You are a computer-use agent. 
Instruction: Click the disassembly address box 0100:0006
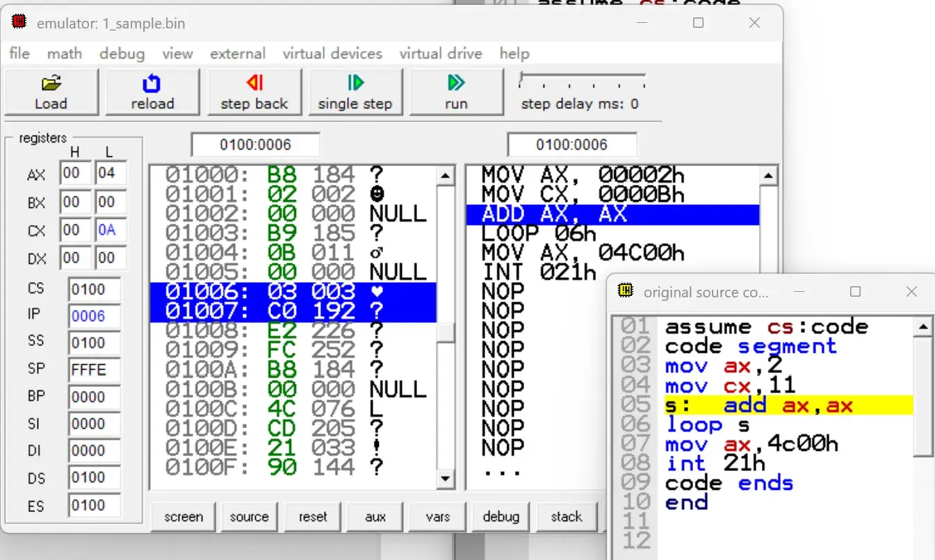pos(572,145)
